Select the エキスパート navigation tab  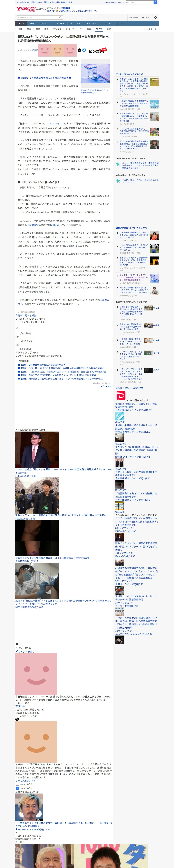(x=58, y=24)
